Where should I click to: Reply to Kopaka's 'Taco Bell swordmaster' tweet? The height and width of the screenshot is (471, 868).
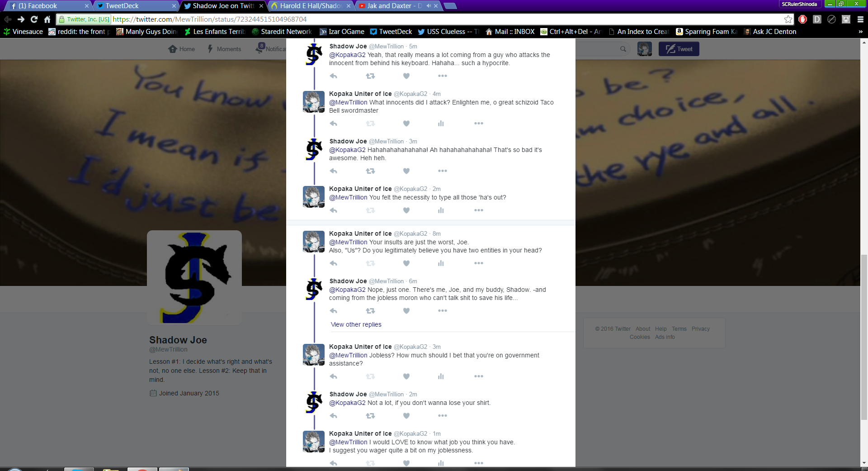pos(334,124)
